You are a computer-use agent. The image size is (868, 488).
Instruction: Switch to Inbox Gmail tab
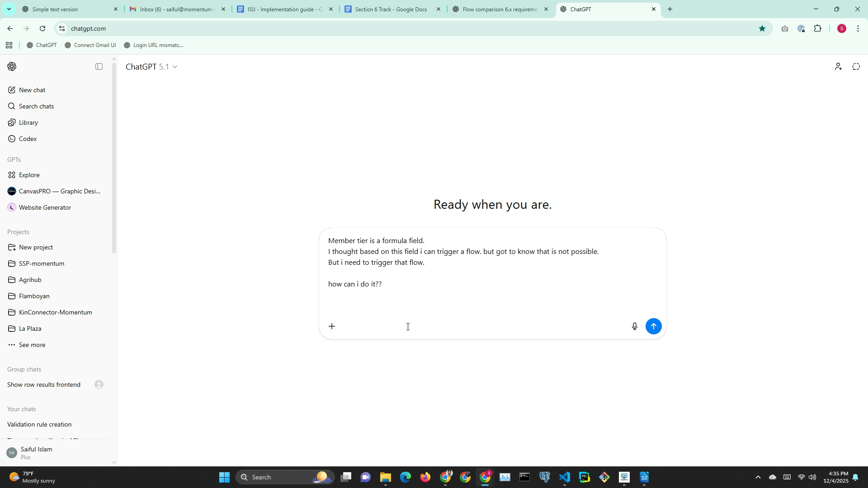[176, 9]
